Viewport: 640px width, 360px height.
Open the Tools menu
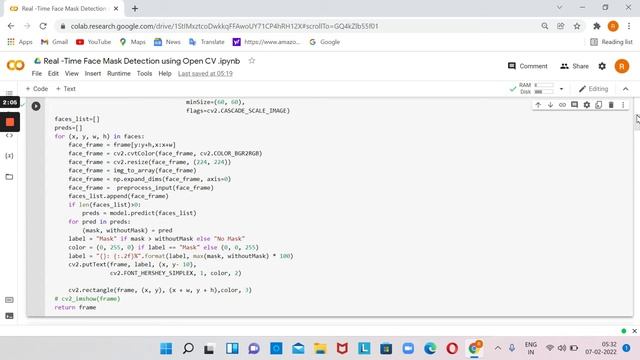pos(144,73)
